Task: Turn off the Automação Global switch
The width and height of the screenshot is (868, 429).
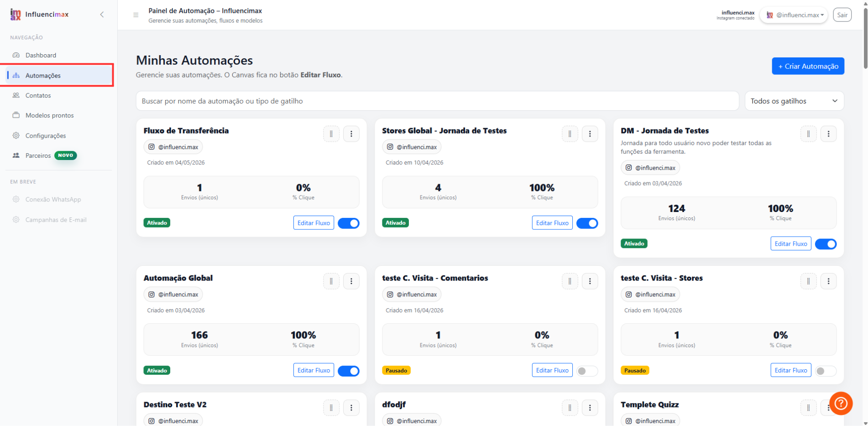Action: (x=349, y=371)
